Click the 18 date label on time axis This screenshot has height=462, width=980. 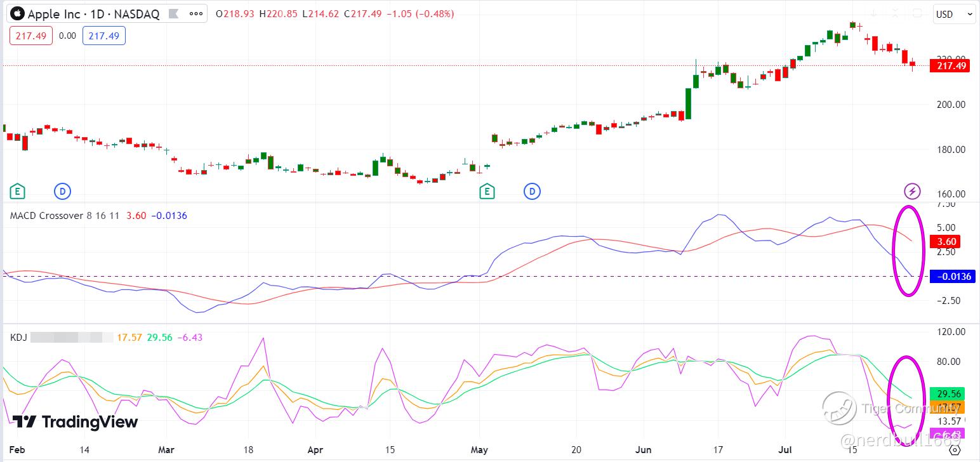coord(248,450)
